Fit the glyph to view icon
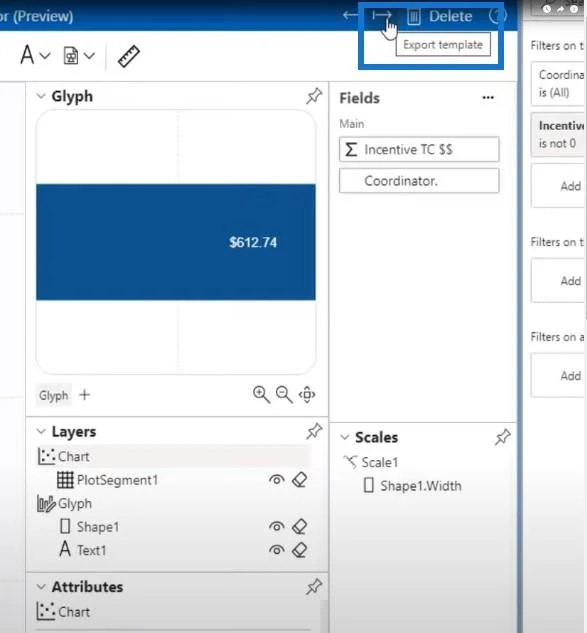 (307, 394)
